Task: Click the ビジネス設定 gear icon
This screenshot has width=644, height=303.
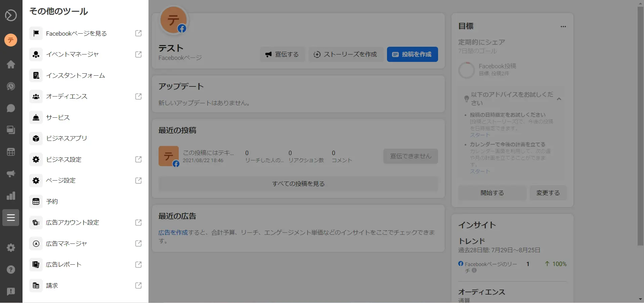Action: coord(36,159)
